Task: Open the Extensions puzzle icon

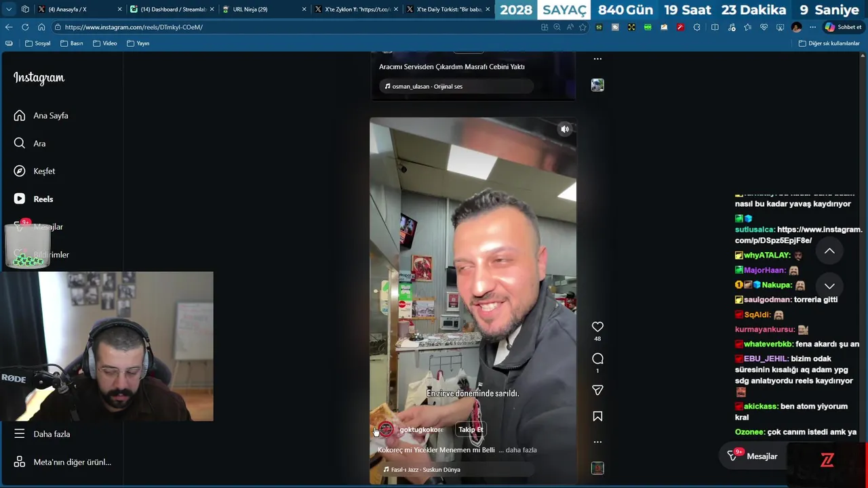Action: (696, 27)
